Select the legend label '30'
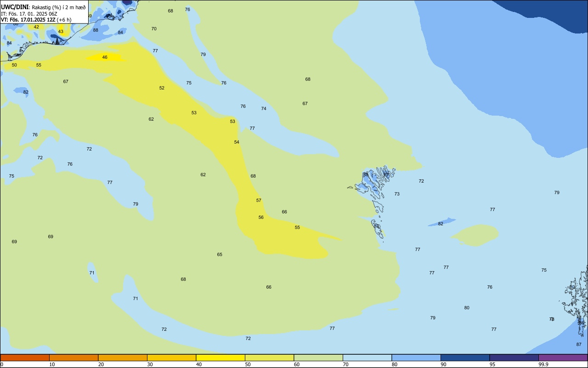 tap(150, 364)
